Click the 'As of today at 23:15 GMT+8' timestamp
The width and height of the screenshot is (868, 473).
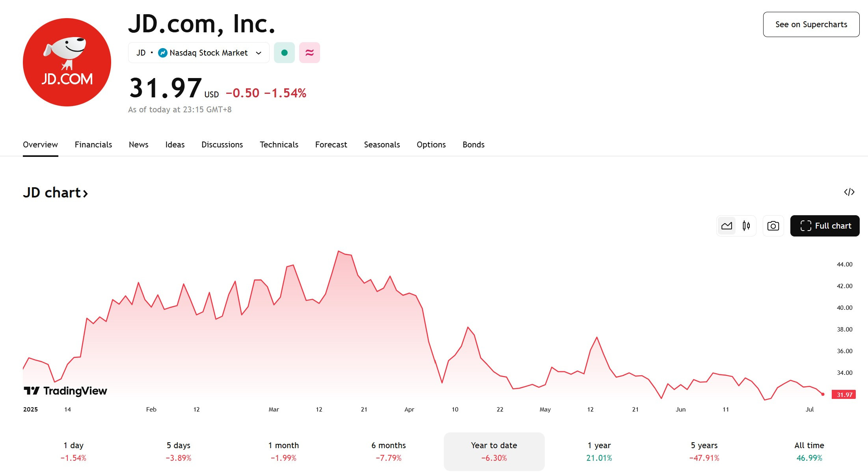pos(180,110)
